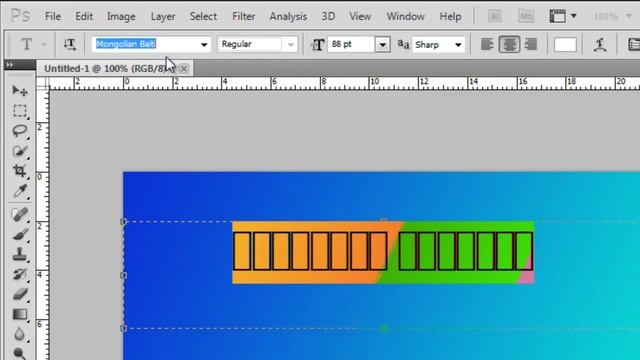The image size is (640, 360).
Task: Select the Clone Stamp tool
Action: point(20,254)
